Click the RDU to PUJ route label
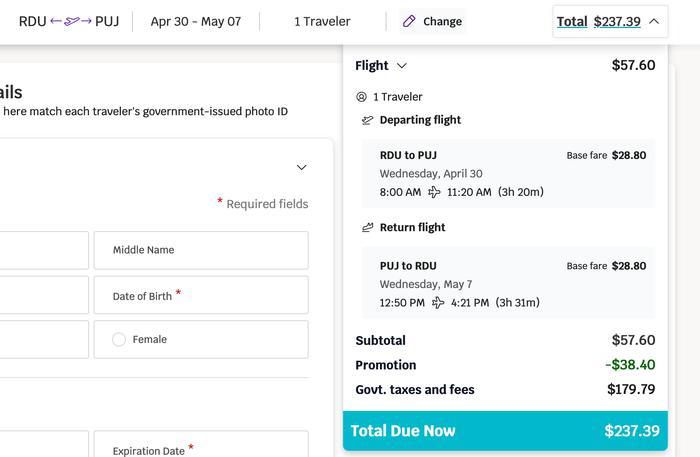The width and height of the screenshot is (700, 457). click(x=408, y=155)
